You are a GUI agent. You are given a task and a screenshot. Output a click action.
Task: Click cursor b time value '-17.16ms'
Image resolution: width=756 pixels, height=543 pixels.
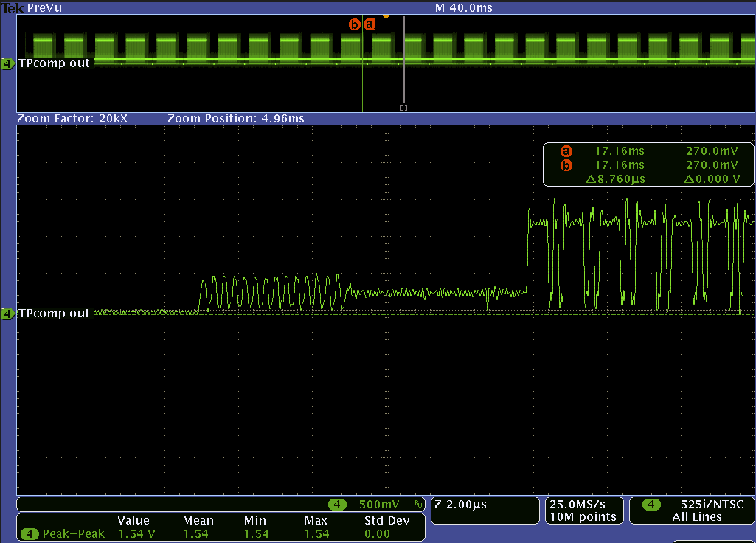615,165
